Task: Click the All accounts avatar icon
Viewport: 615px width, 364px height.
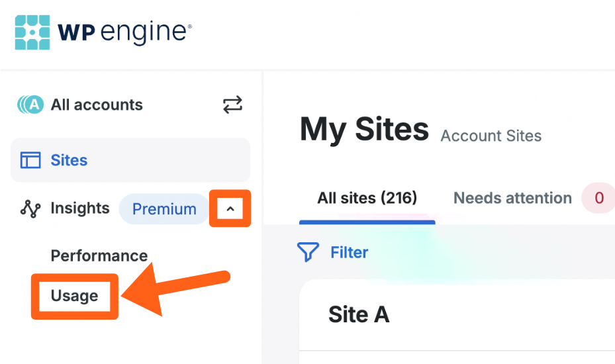Action: [x=30, y=105]
